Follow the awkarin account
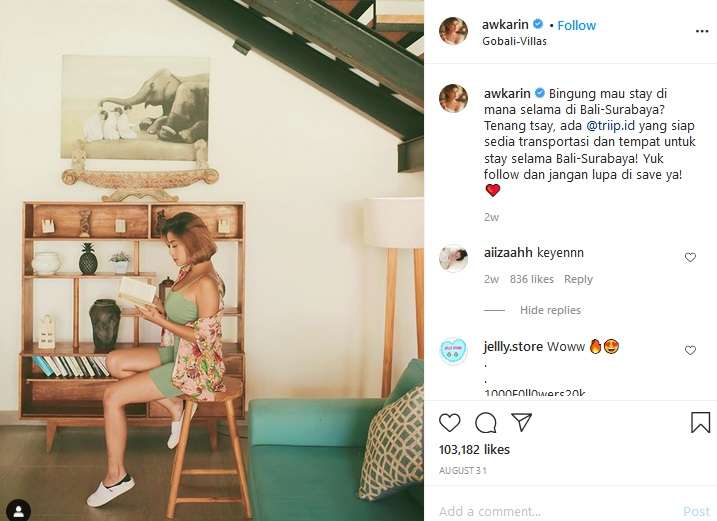 point(577,25)
